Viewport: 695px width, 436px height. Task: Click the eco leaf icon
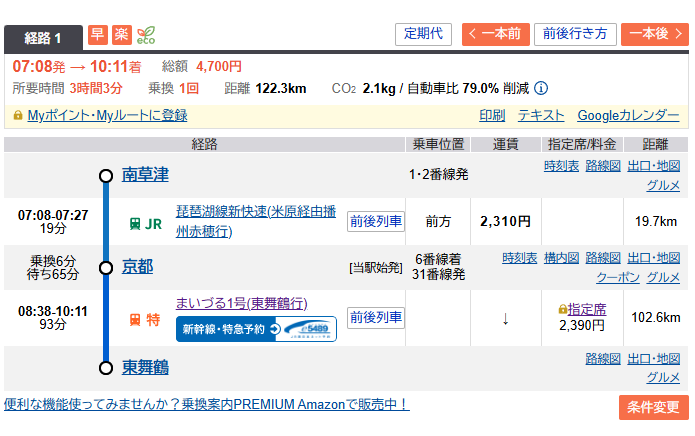[146, 35]
